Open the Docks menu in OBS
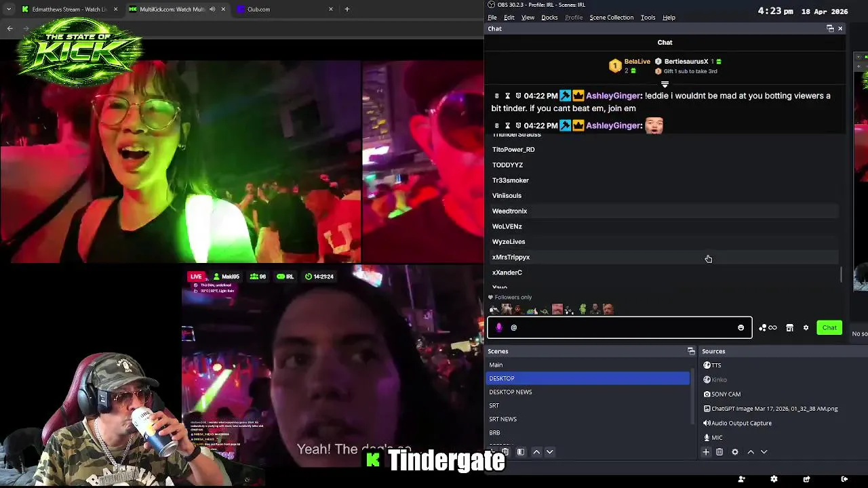The height and width of the screenshot is (488, 868). (549, 18)
